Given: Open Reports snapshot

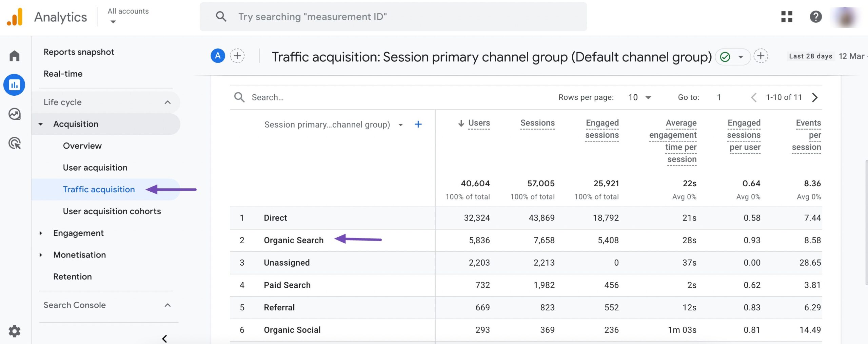Looking at the screenshot, I should pyautogui.click(x=79, y=52).
